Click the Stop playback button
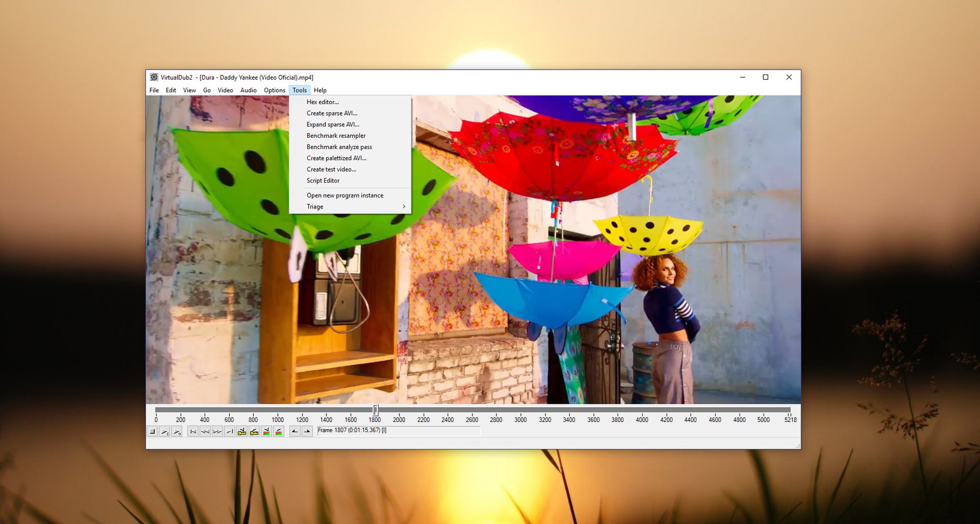The width and height of the screenshot is (980, 524). 153,431
